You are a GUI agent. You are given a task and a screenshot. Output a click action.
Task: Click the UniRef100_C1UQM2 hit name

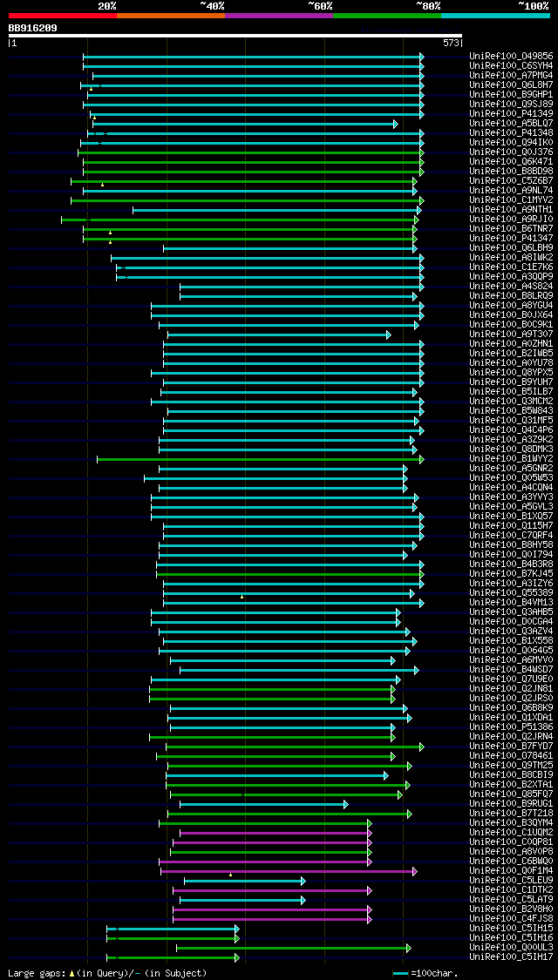click(511, 834)
